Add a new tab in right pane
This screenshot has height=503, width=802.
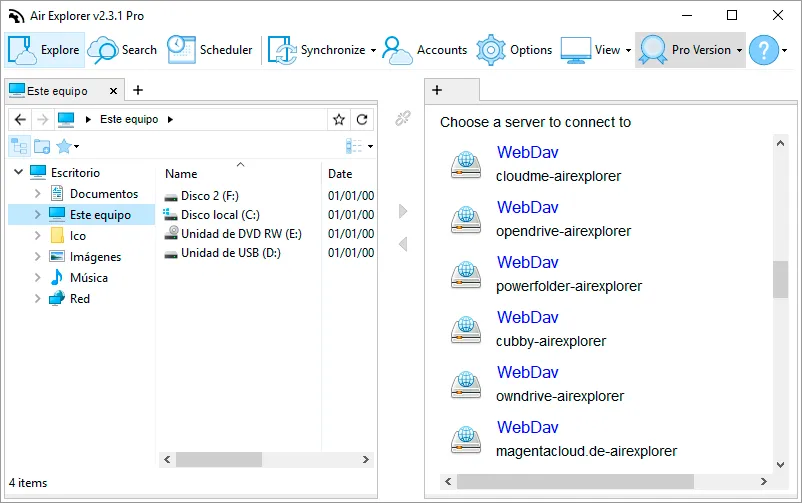(x=437, y=90)
